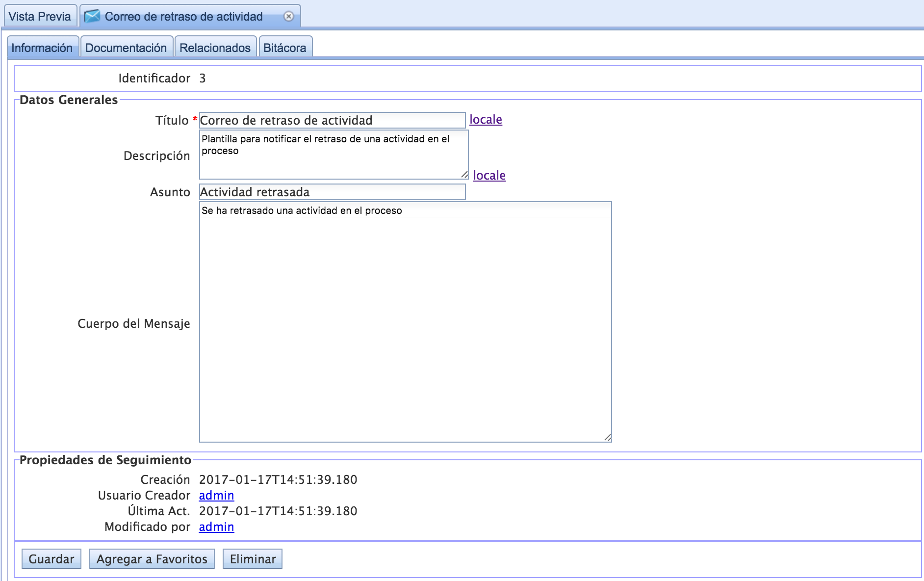Viewport: 924px width, 581px height.
Task: Click the Propiedades de Seguimiento heading
Action: click(x=105, y=460)
